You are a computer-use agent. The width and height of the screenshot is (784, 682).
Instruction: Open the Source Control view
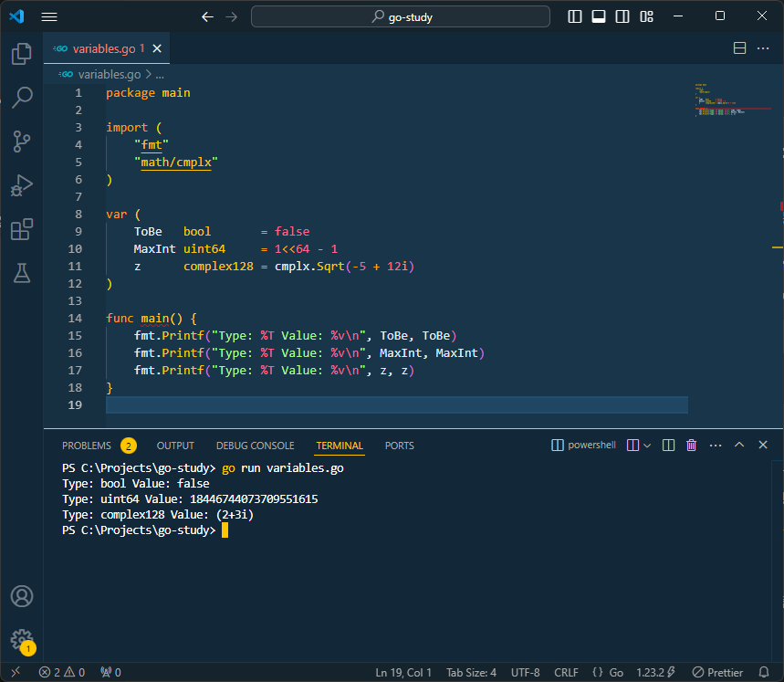21,141
